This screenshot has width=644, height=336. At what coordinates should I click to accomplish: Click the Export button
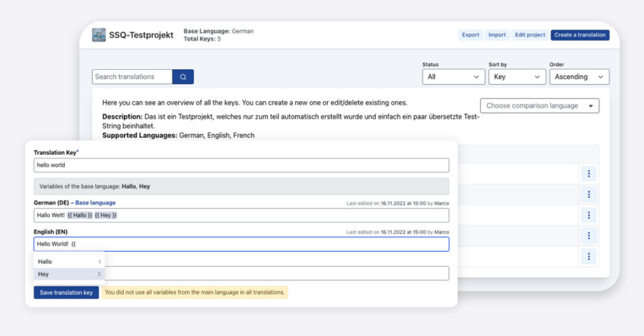(470, 35)
